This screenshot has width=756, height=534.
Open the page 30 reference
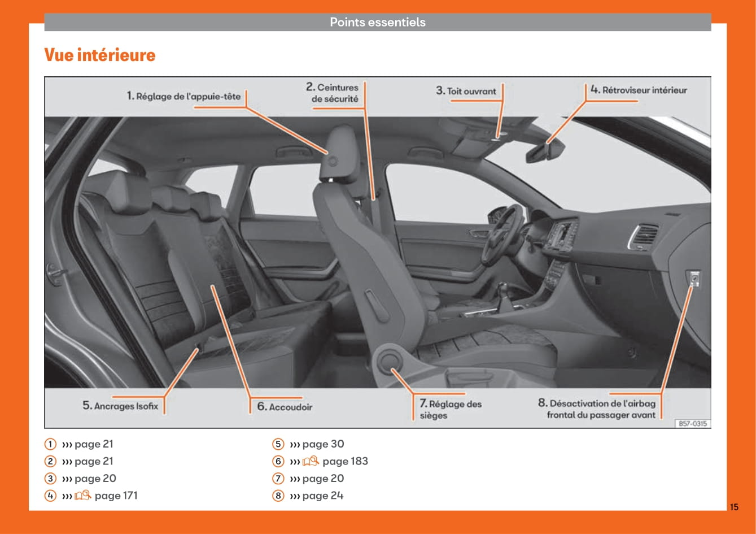click(x=322, y=444)
